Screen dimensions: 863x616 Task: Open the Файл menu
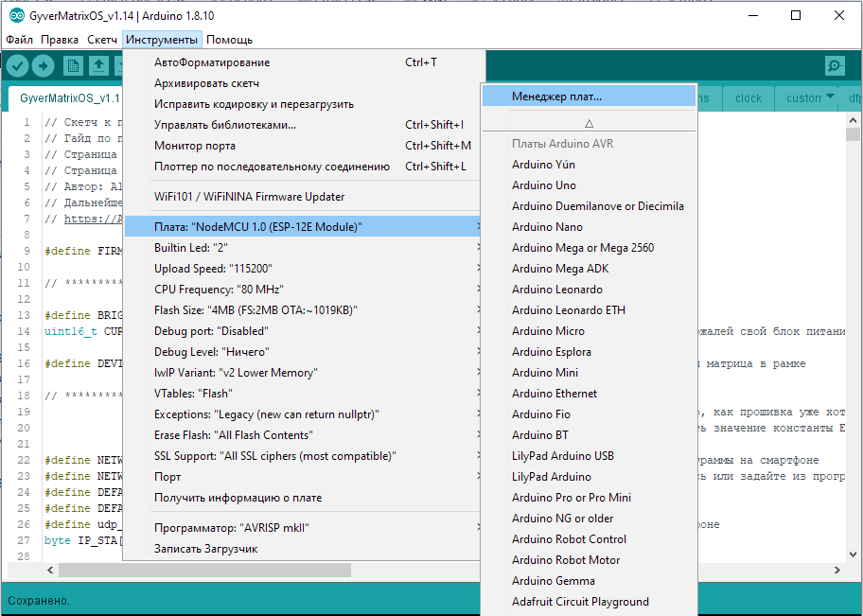point(19,40)
